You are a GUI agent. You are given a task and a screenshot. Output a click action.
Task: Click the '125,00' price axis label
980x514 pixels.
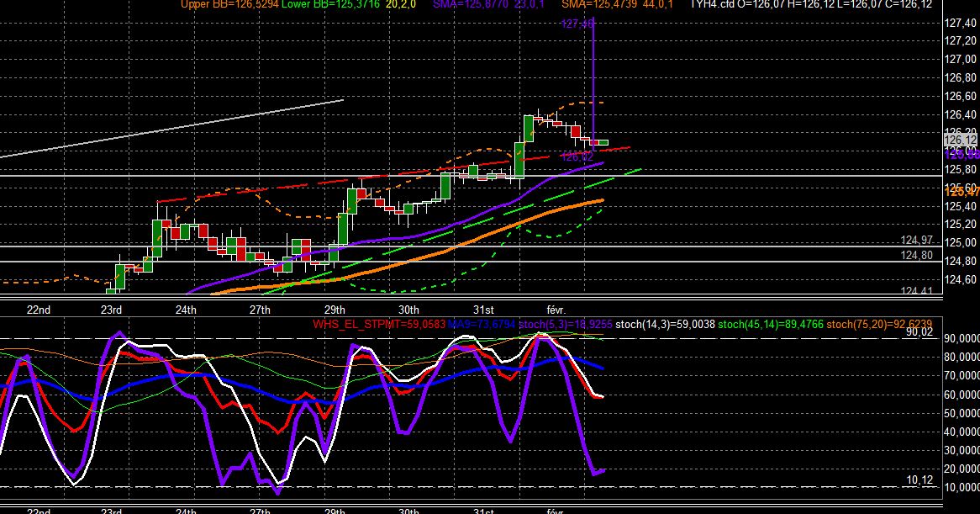click(x=960, y=242)
